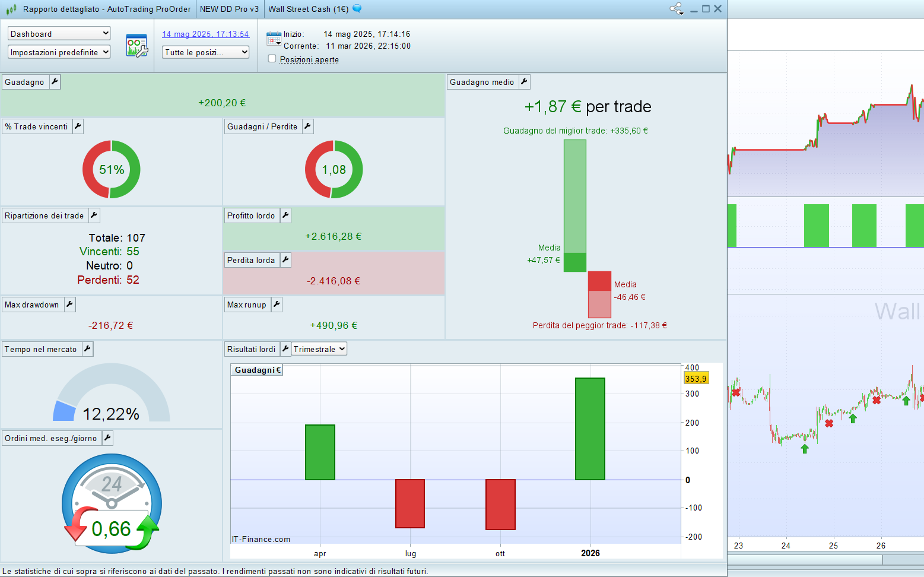Click the wrench icon next to Guadagno medio
This screenshot has width=924, height=577.
524,82
